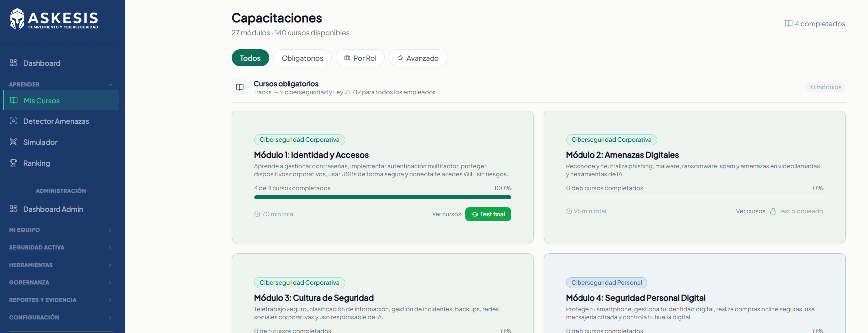Click the Ciberseguridad Corporativa tag on Módulo 1
The height and width of the screenshot is (333, 868).
tap(299, 140)
